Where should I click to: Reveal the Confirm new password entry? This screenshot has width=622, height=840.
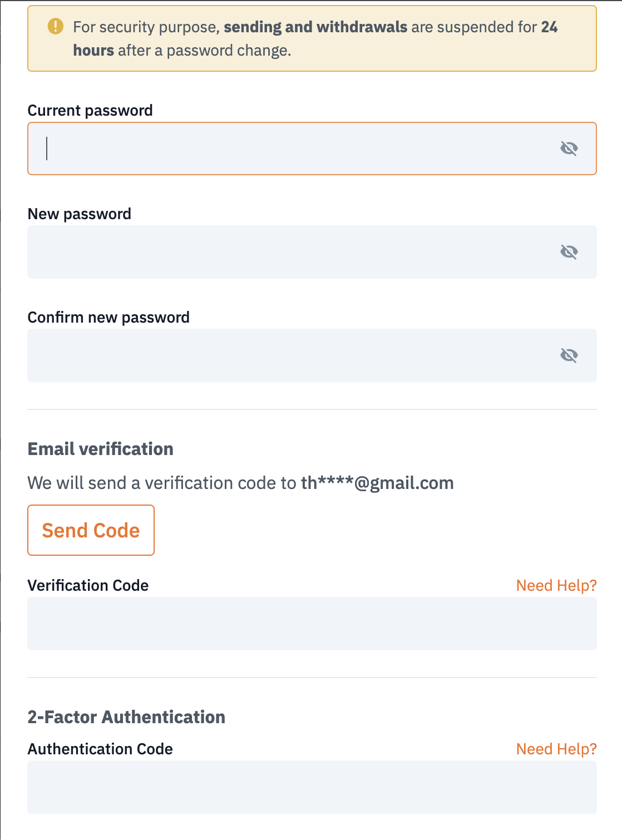pyautogui.click(x=569, y=355)
